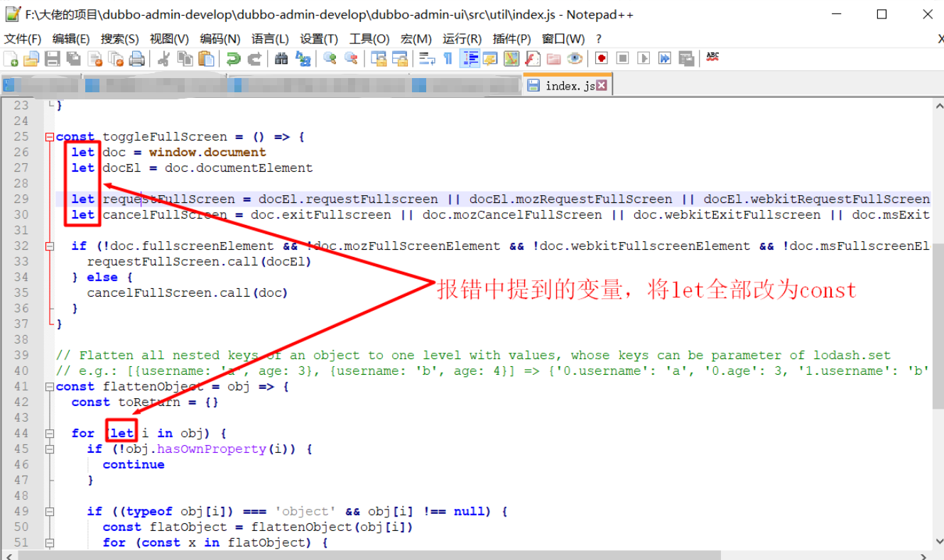Click the vertical scrollbar thumb
Image resolution: width=944 pixels, height=560 pixels.
click(x=938, y=326)
